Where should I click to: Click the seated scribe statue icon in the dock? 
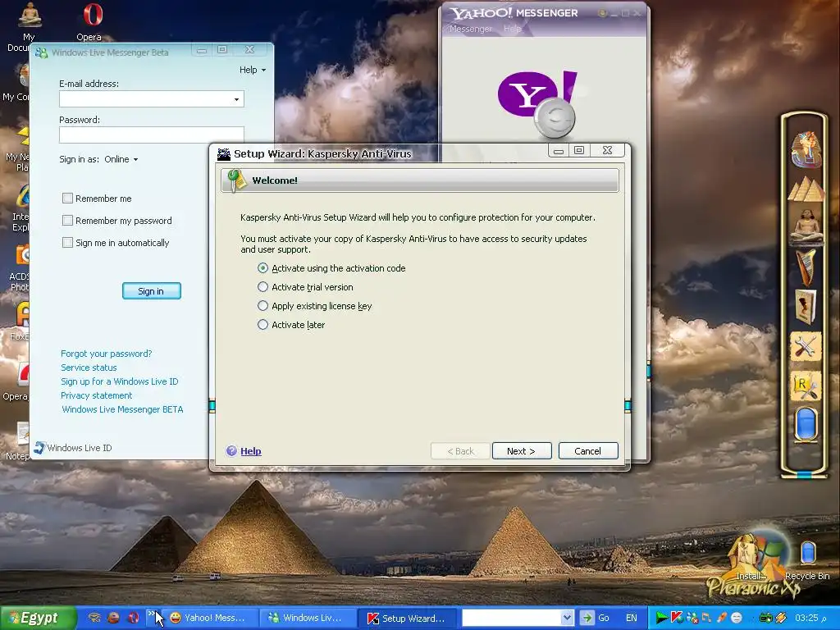806,226
